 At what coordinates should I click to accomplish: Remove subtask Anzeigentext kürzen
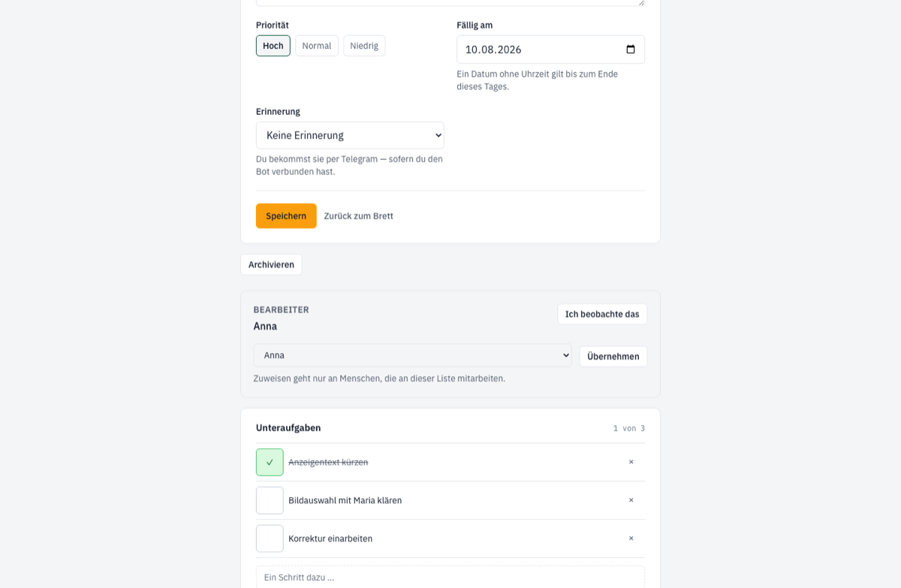click(x=631, y=462)
